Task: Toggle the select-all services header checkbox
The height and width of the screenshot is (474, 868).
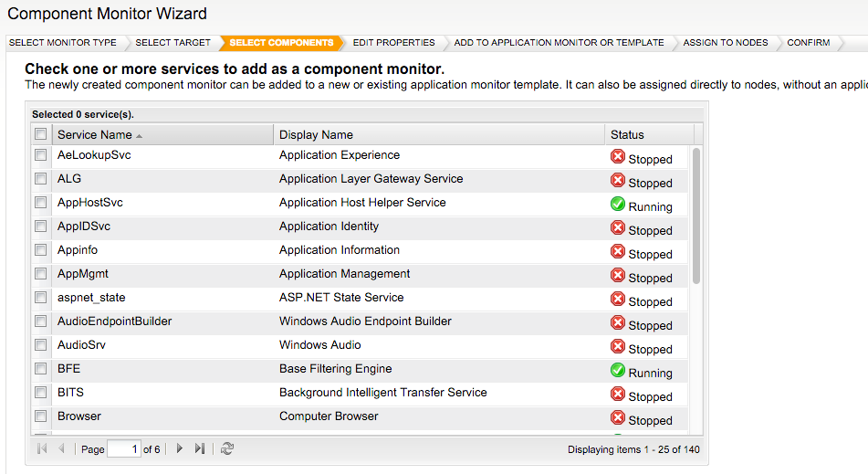Action: [40, 134]
